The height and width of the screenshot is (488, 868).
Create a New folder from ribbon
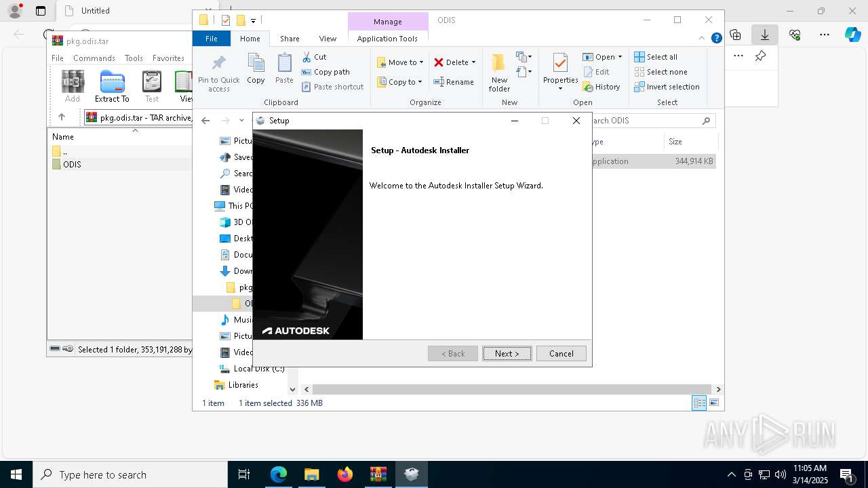[x=499, y=73]
